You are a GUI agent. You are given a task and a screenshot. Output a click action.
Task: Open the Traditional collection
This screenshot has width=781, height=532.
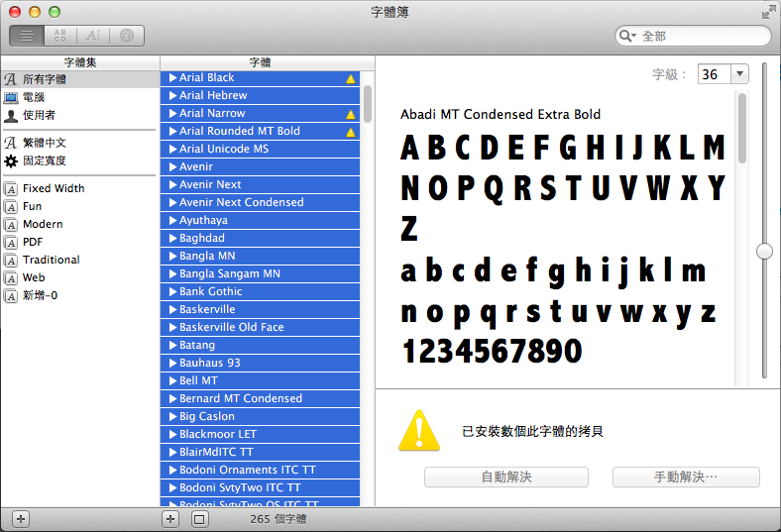coord(79,261)
